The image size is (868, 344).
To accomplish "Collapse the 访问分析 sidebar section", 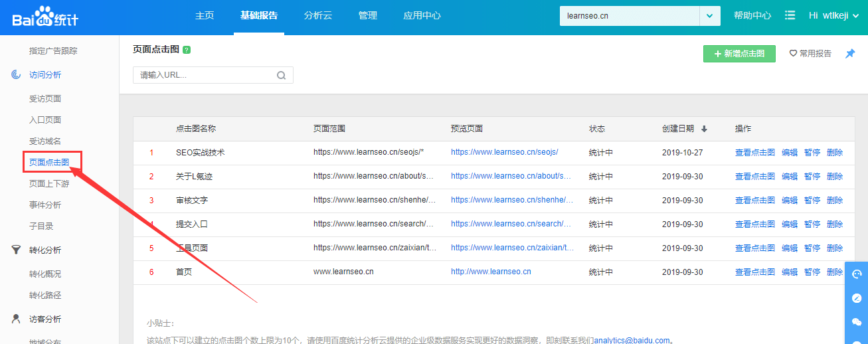I will [x=45, y=75].
